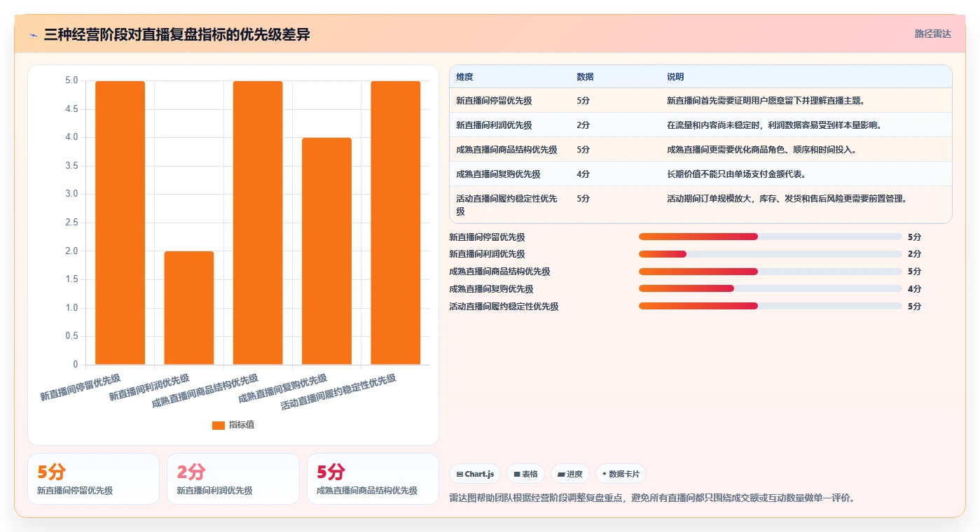Click the 成熟直播间复购优先级 chart bar

click(x=326, y=251)
